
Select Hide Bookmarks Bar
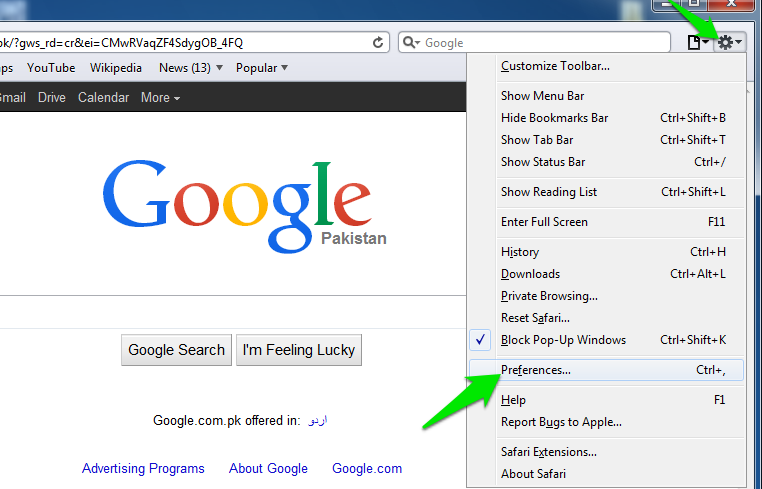coord(606,118)
